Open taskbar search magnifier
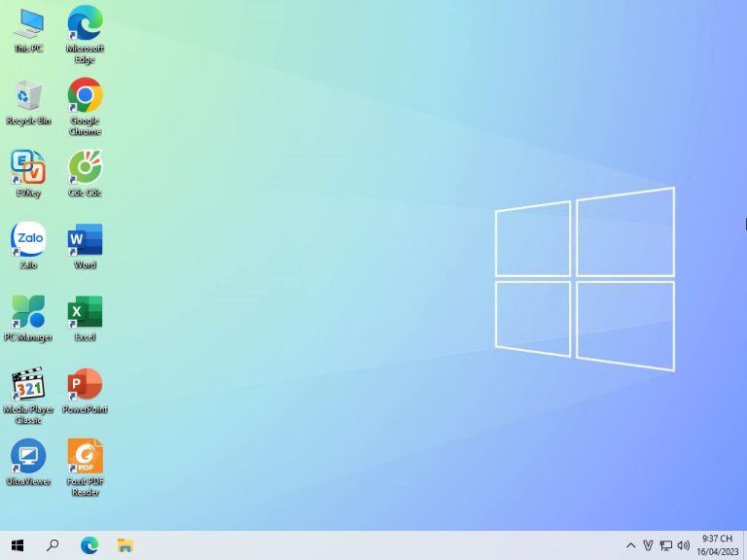The height and width of the screenshot is (560, 747). [53, 545]
